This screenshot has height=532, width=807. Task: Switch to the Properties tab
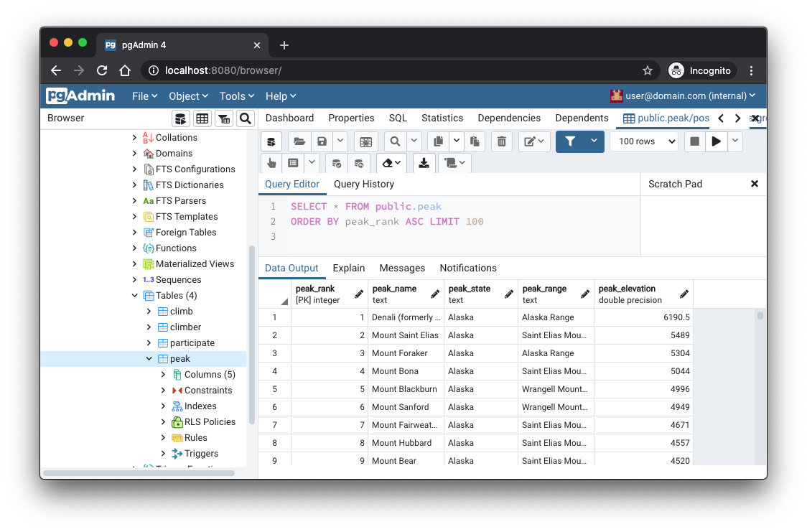351,118
